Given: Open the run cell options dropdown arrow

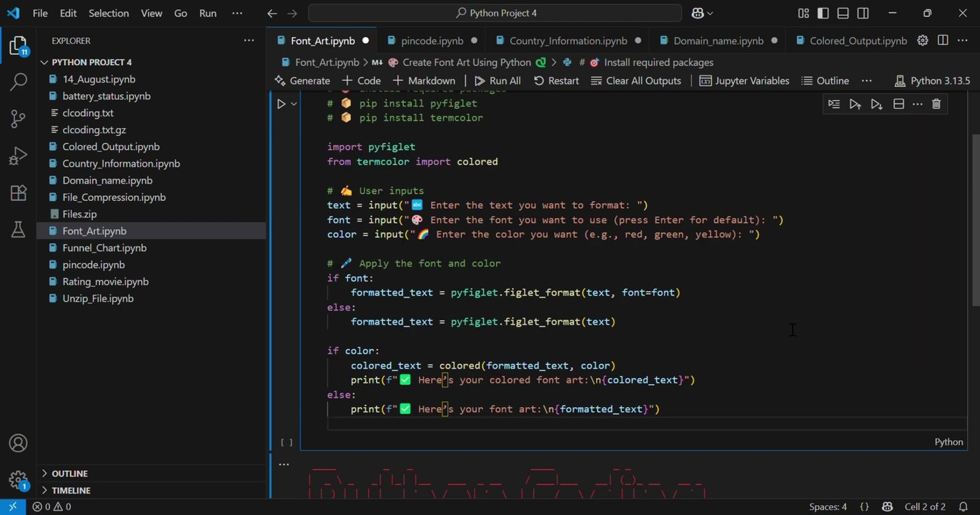Looking at the screenshot, I should click(x=294, y=104).
